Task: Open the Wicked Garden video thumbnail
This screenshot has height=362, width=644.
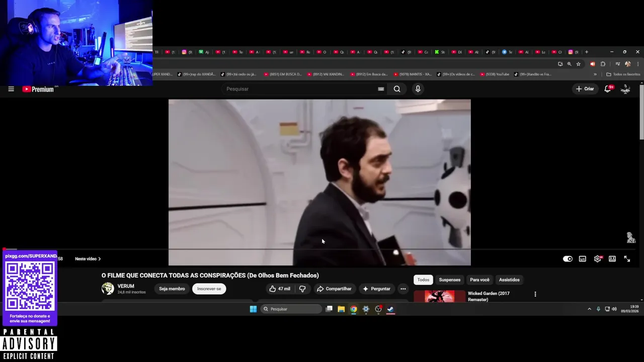Action: (x=440, y=296)
